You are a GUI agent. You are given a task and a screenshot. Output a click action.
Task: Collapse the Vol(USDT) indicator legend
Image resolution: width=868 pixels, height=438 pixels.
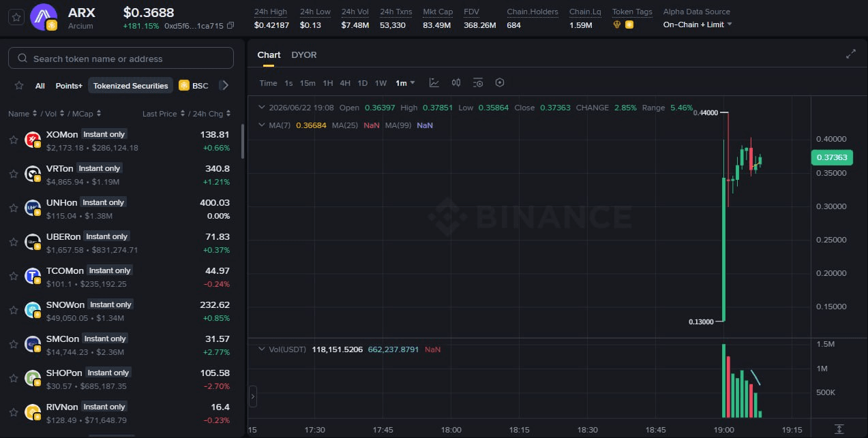(262, 349)
